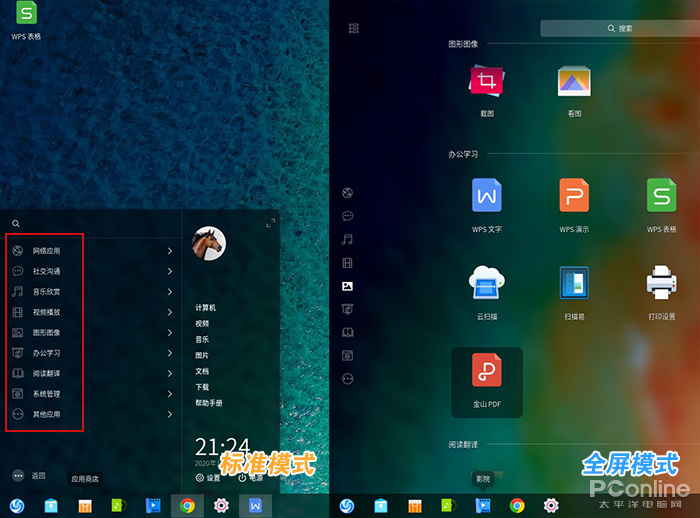Open the WPS 表格 desktop shortcut
700x518 pixels.
click(26, 16)
